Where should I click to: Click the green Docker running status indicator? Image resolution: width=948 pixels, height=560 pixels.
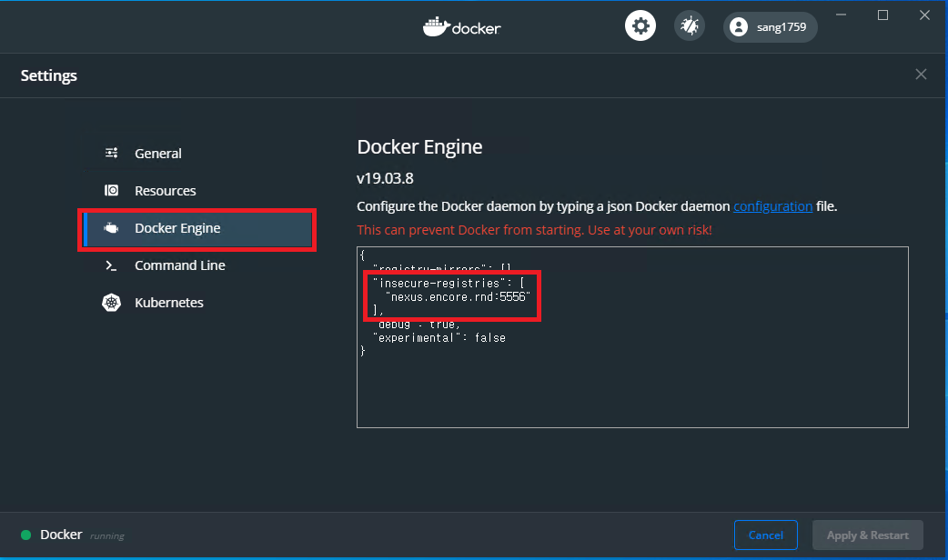coord(26,535)
